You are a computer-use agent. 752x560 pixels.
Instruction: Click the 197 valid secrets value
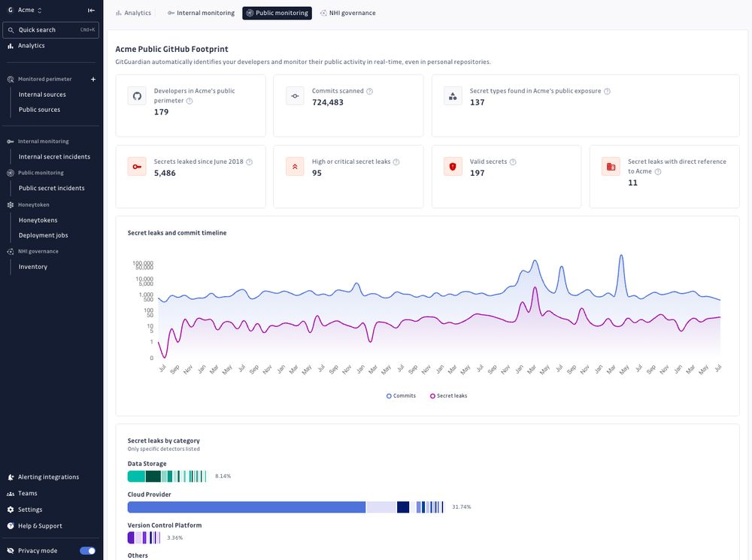tap(478, 173)
